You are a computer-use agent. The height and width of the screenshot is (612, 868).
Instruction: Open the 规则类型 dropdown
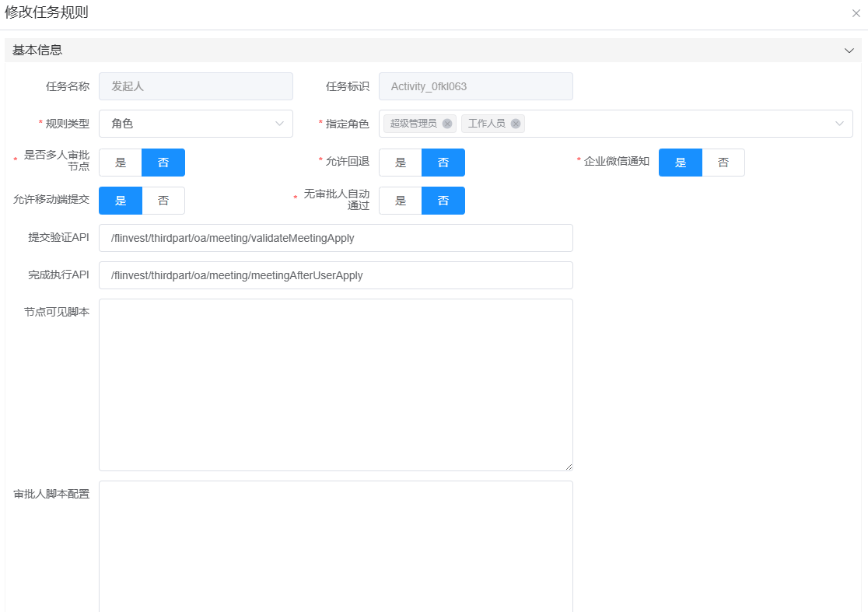[195, 124]
